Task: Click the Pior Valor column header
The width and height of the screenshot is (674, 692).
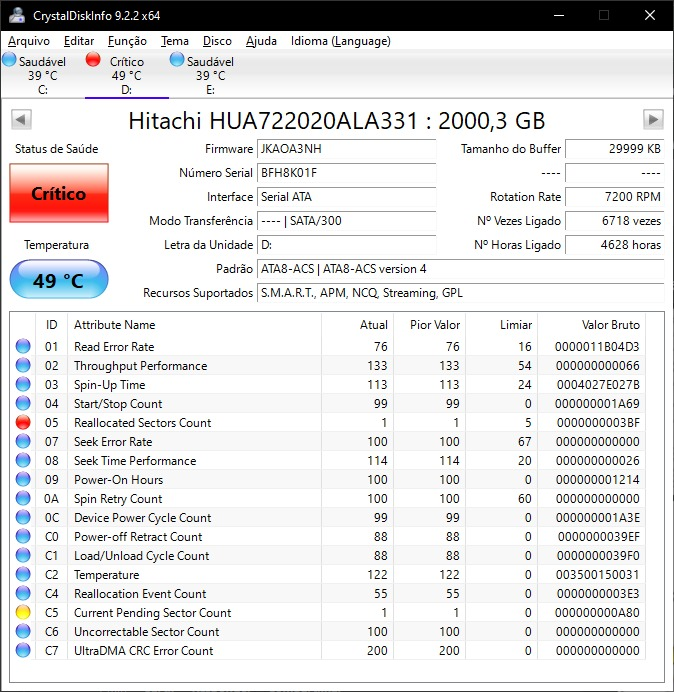Action: click(429, 325)
